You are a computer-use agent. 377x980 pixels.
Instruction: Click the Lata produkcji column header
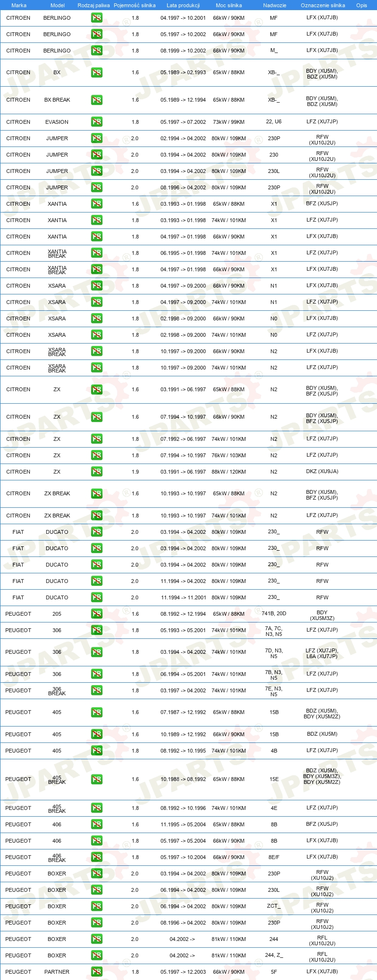pyautogui.click(x=183, y=5)
